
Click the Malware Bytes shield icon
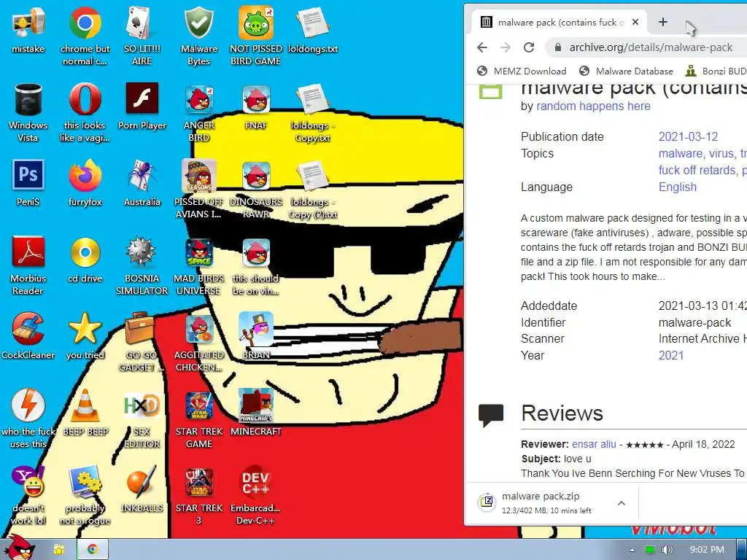pos(198,23)
